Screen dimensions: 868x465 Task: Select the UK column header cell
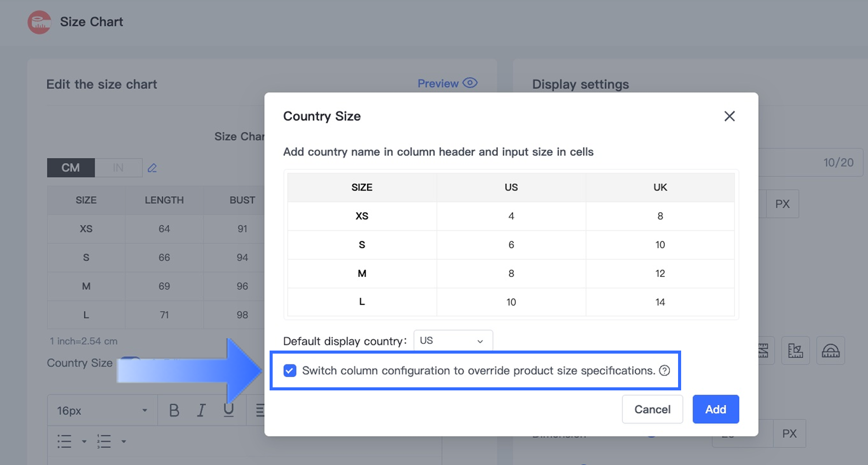click(x=660, y=188)
